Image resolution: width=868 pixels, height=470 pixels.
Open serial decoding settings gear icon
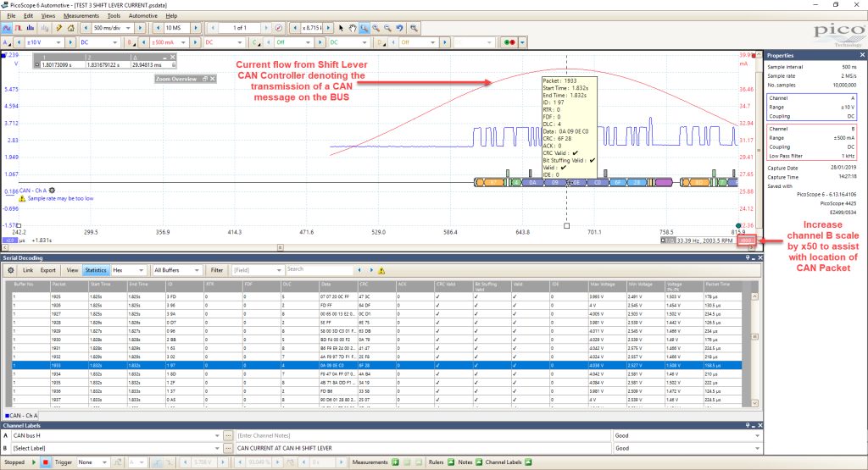click(x=10, y=270)
